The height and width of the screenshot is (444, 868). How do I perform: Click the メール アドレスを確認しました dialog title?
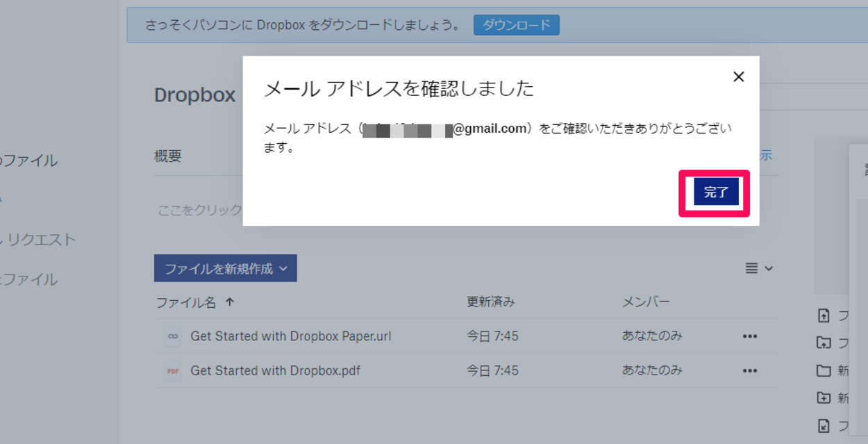pyautogui.click(x=399, y=88)
